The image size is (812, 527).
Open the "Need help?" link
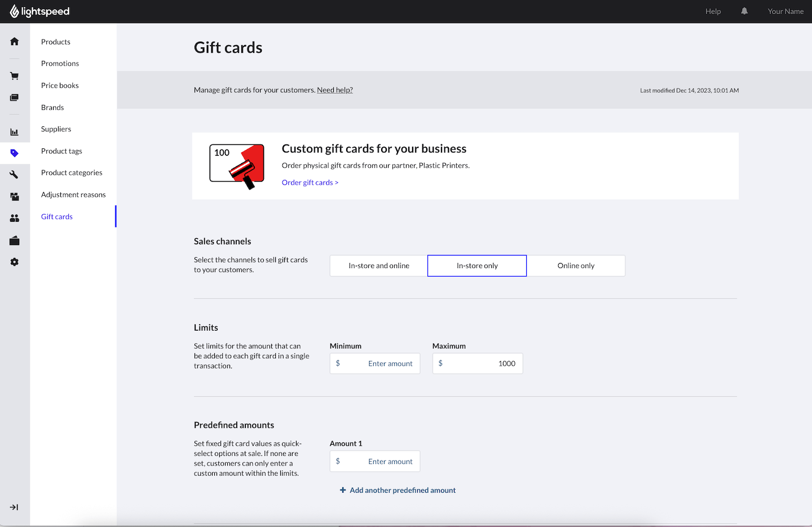335,90
